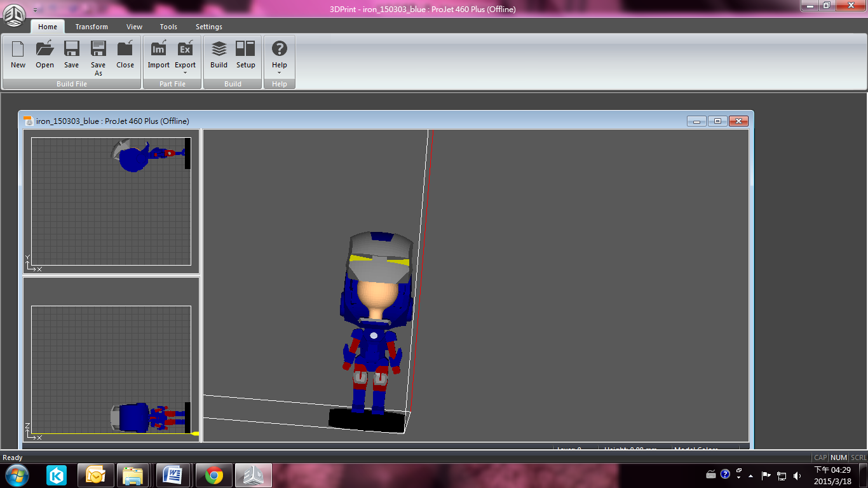Open an existing build file
The image size is (868, 488).
click(44, 55)
